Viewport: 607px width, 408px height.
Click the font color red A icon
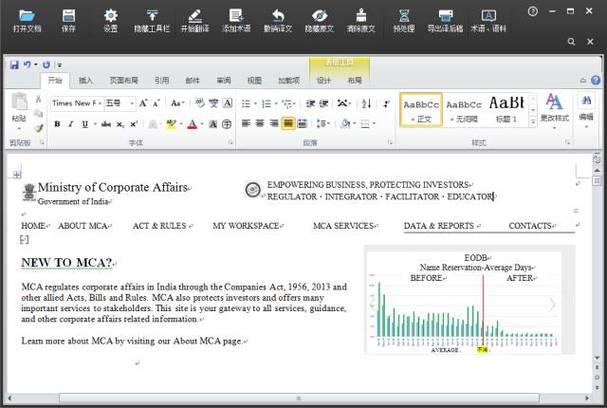coord(192,124)
